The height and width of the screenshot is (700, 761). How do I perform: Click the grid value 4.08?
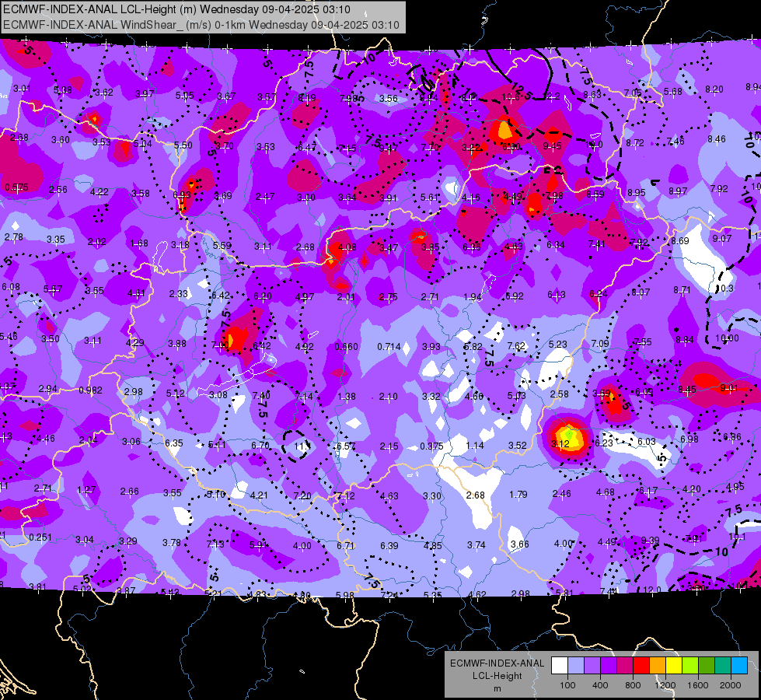pos(347,247)
